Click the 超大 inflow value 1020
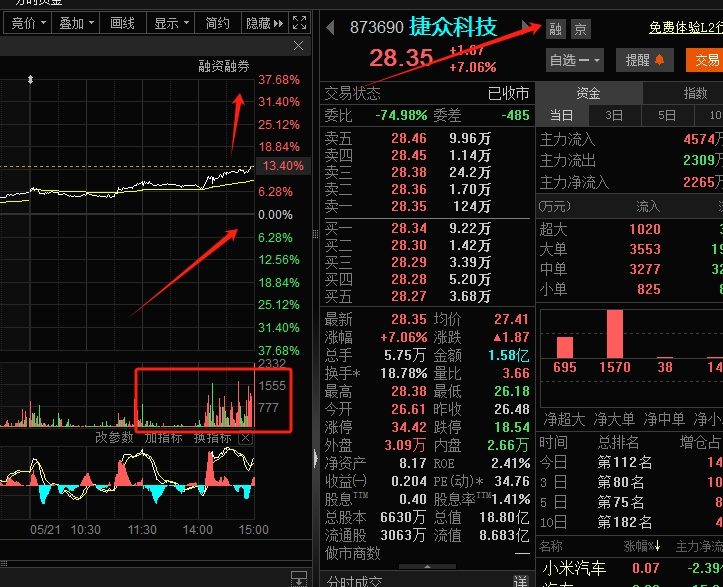 pos(645,229)
